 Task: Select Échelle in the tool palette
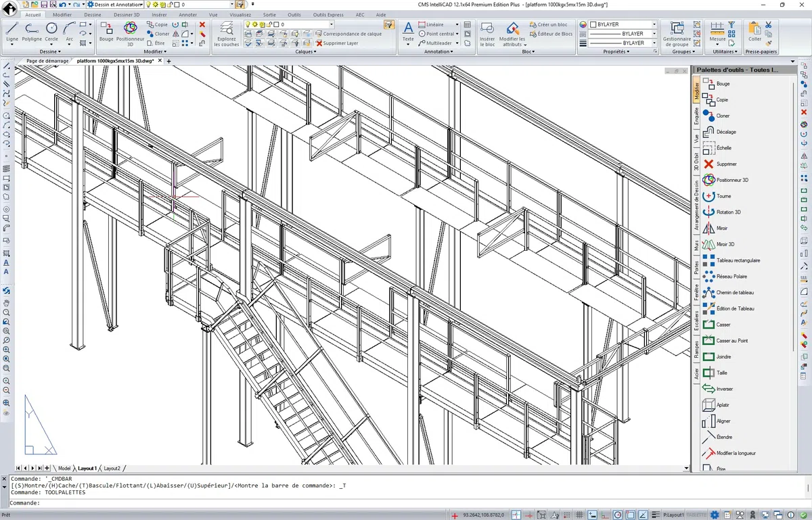717,147
